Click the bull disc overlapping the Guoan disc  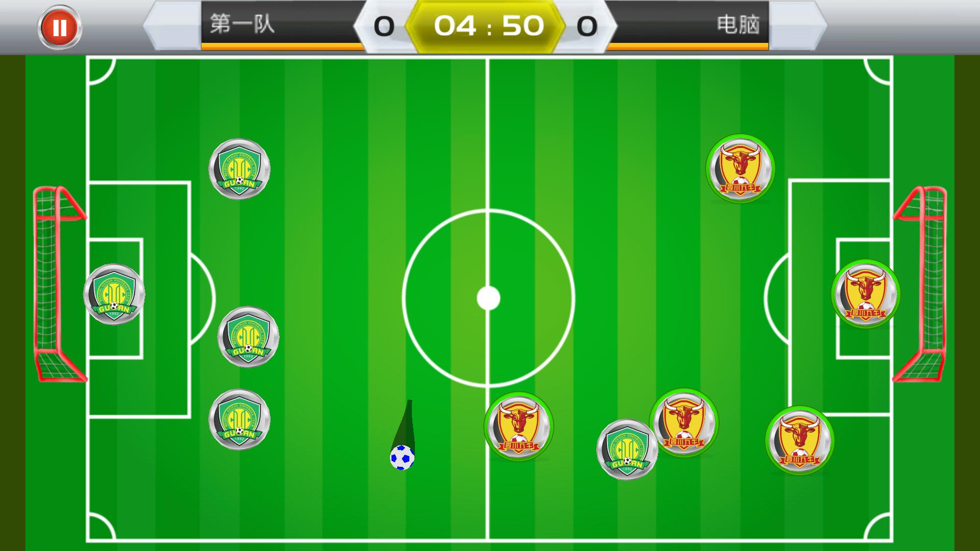pos(684,423)
